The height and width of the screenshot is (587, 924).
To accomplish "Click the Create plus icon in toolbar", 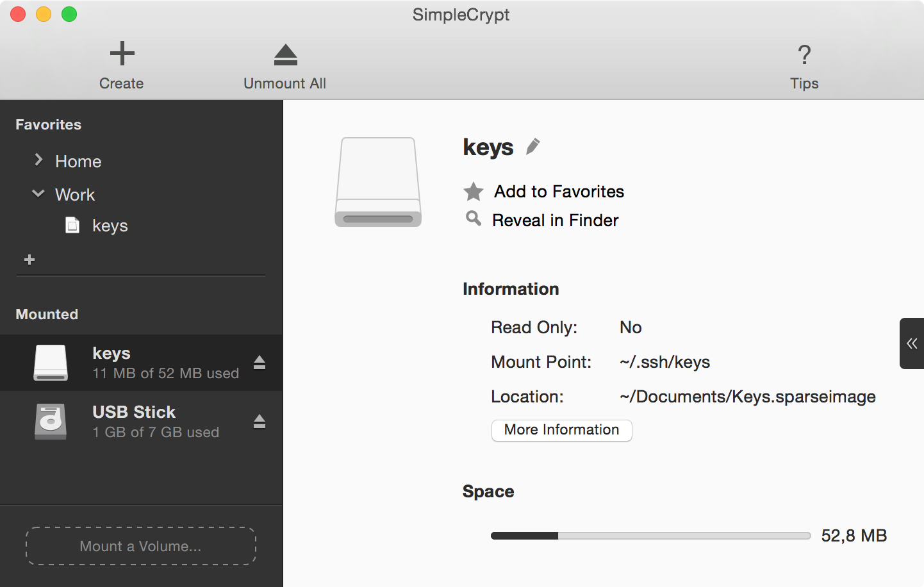I will click(122, 53).
